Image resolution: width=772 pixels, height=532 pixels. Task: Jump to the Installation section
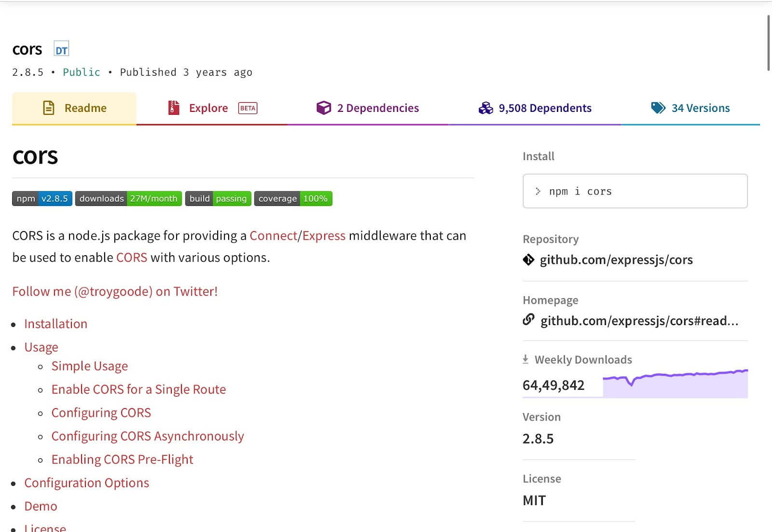click(56, 324)
